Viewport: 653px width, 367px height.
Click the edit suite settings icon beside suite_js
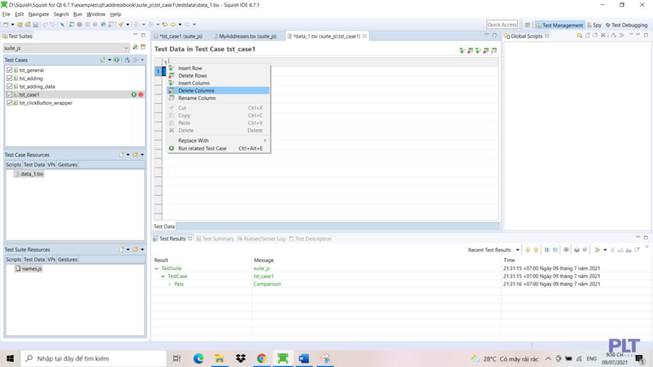tap(135, 47)
